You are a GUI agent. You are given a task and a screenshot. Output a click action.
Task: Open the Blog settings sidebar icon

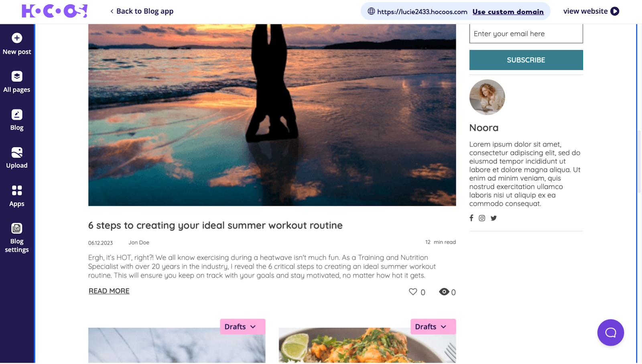(x=17, y=228)
